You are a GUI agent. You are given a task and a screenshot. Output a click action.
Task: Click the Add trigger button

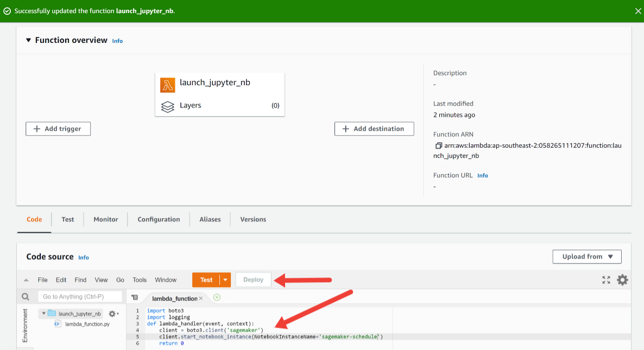[x=58, y=129]
